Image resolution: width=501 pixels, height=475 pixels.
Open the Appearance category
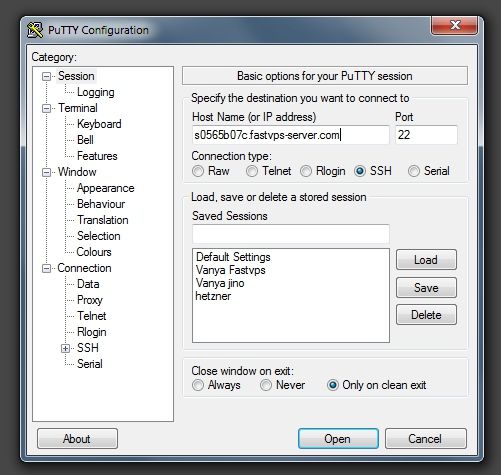tap(106, 188)
